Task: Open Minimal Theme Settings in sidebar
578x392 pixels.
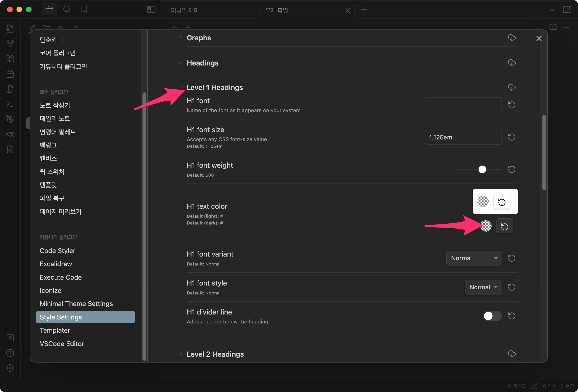Action: tap(76, 304)
